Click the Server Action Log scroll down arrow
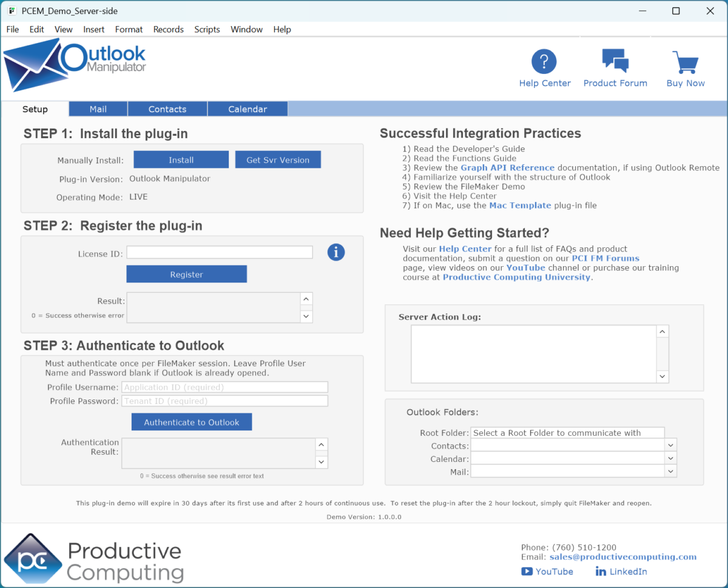 [662, 376]
